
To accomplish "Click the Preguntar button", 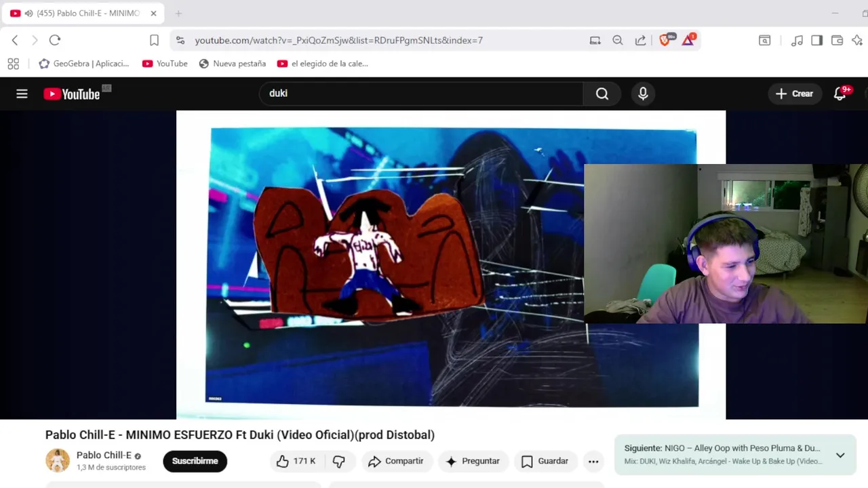I will click(473, 461).
